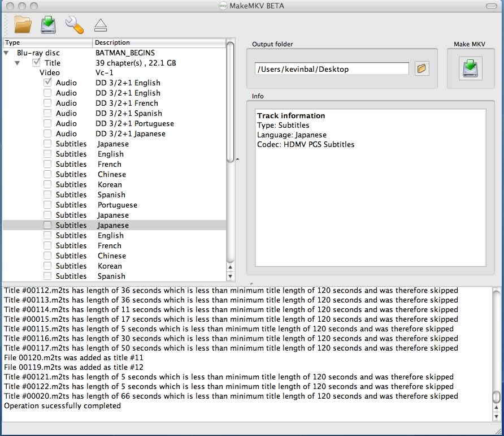Click the window toolbar toggle pill button

(491, 6)
